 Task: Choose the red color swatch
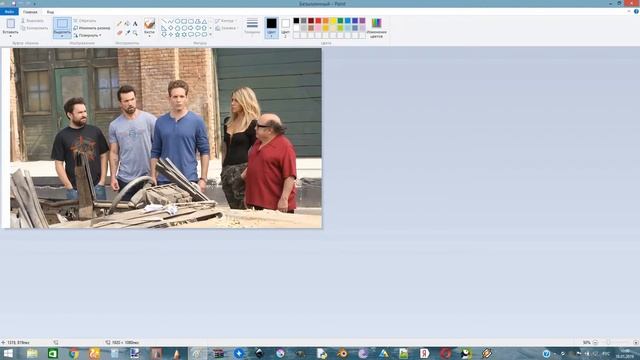pos(318,21)
